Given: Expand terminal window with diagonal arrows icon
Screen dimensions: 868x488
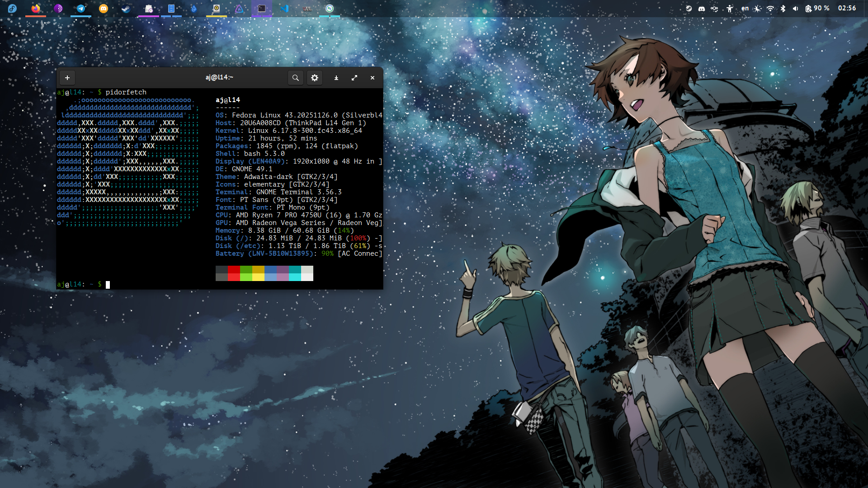Looking at the screenshot, I should [x=354, y=78].
